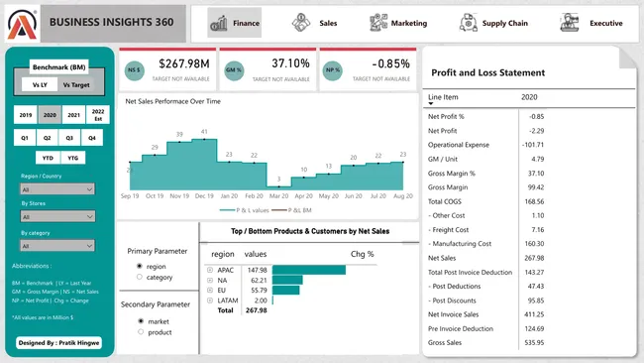Expand the NA region row
The height and width of the screenshot is (363, 644).
(x=210, y=281)
